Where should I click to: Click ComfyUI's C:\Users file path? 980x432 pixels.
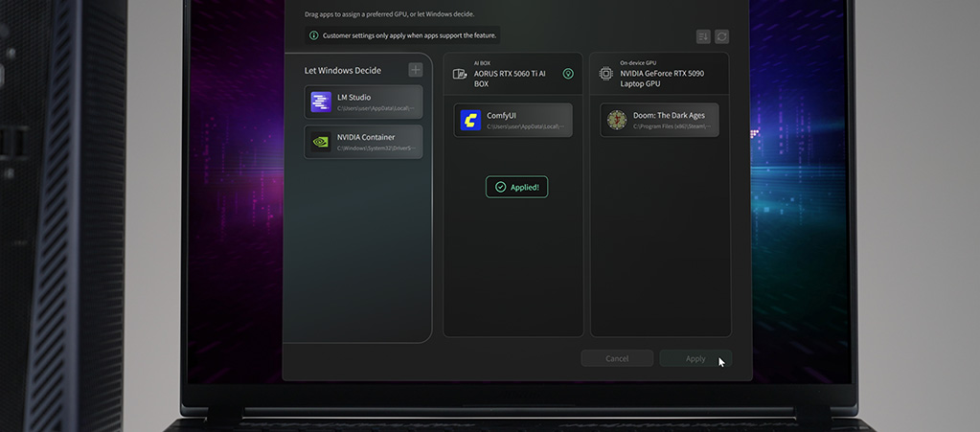pyautogui.click(x=526, y=126)
